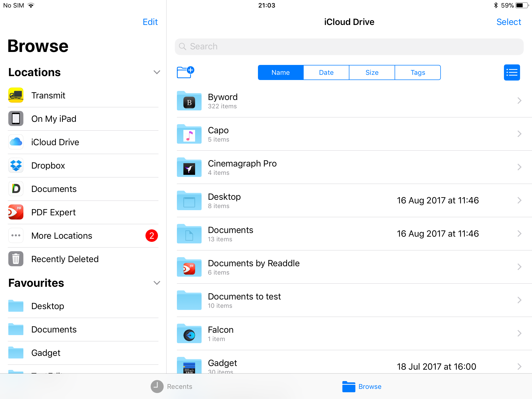
Task: Open Recently Deleted label
Action: coord(65,259)
